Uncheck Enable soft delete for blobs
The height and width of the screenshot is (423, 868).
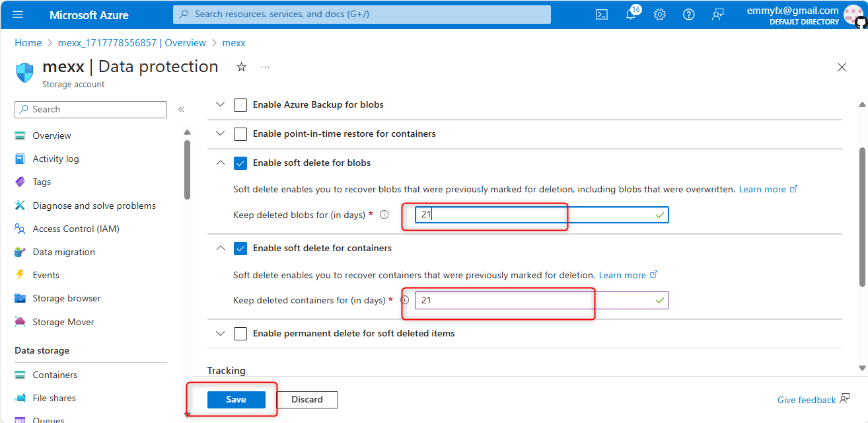(x=240, y=163)
